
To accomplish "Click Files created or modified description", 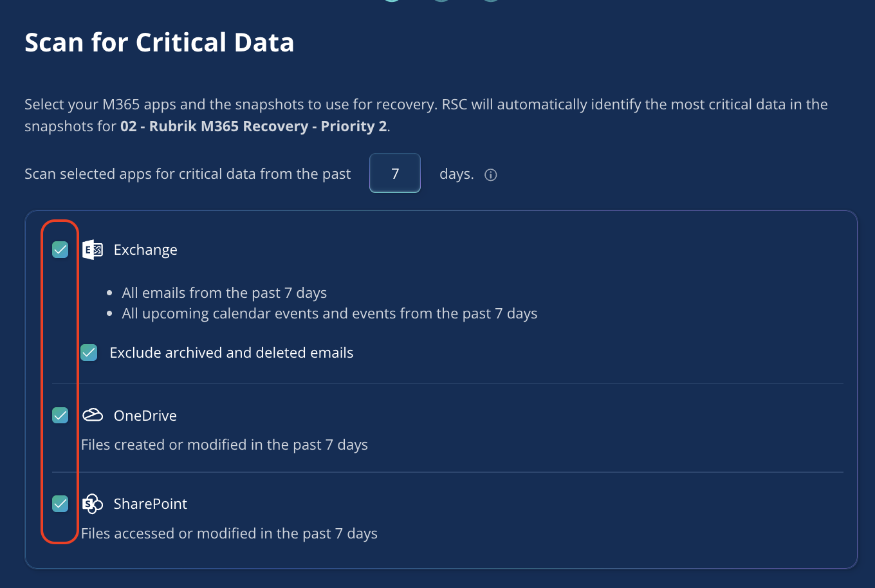I will [225, 445].
